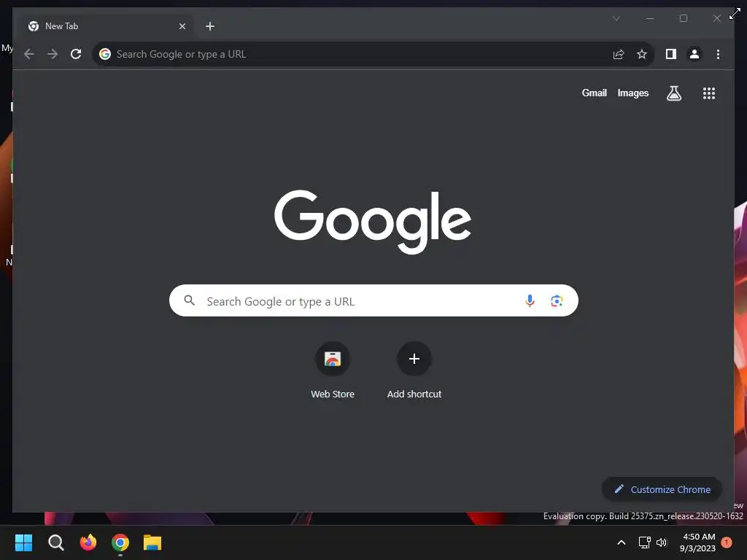Minimize the Chrome window
The image size is (747, 560).
coord(650,18)
